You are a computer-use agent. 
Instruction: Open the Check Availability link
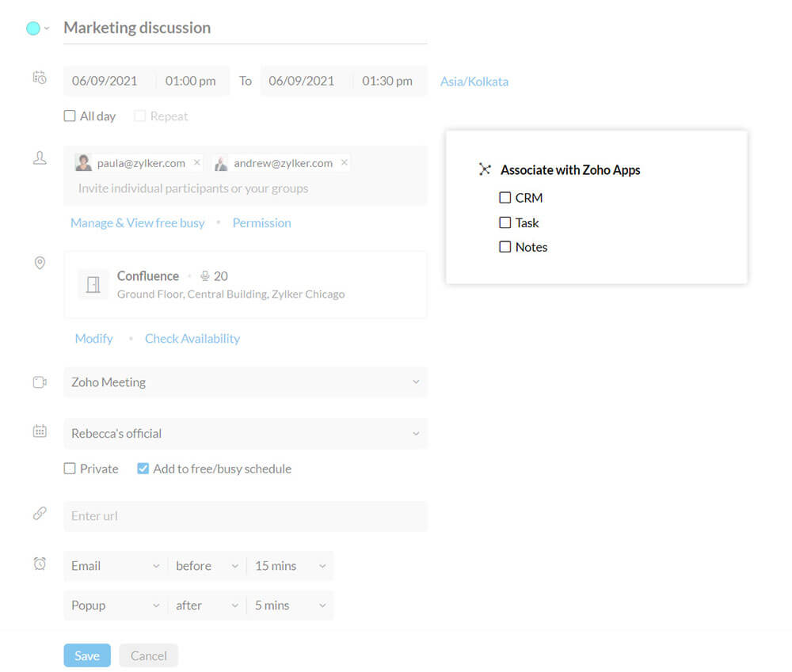tap(192, 339)
